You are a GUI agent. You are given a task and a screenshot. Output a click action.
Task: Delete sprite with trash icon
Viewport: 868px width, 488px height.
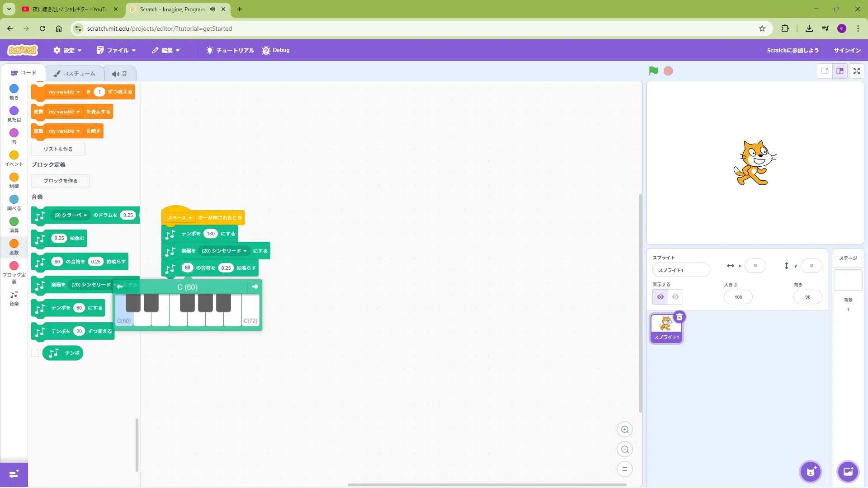click(679, 317)
